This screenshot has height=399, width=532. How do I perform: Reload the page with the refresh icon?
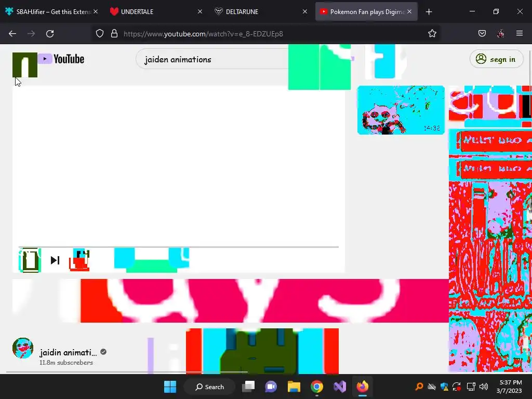coord(50,34)
